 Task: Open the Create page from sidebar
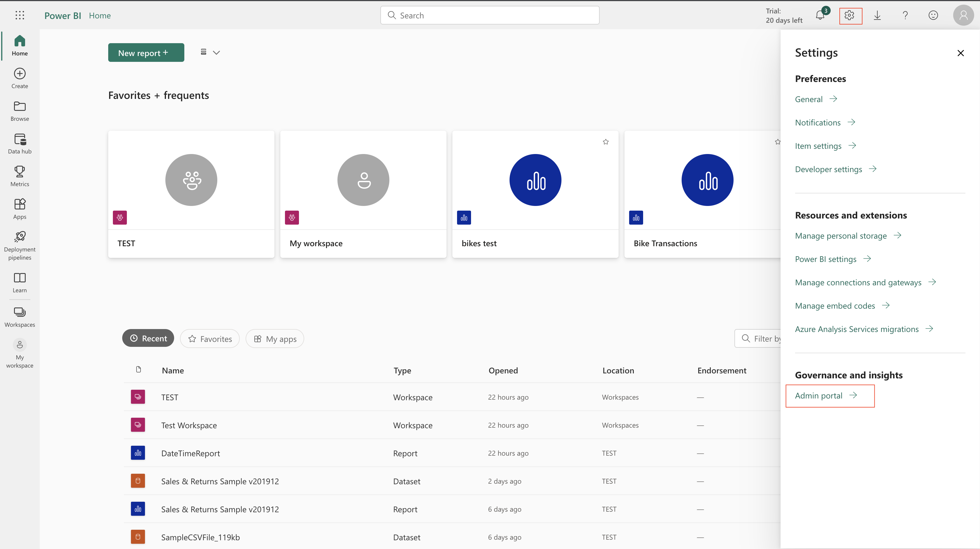(x=20, y=78)
